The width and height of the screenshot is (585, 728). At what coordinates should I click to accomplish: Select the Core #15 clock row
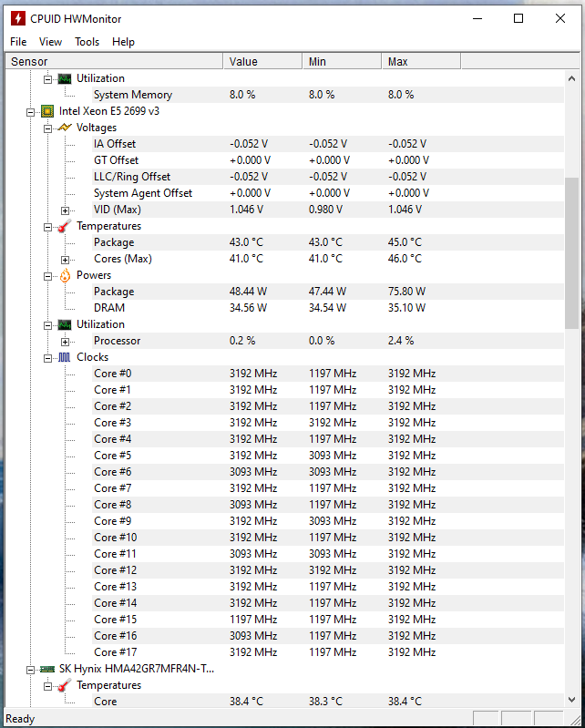click(x=328, y=620)
